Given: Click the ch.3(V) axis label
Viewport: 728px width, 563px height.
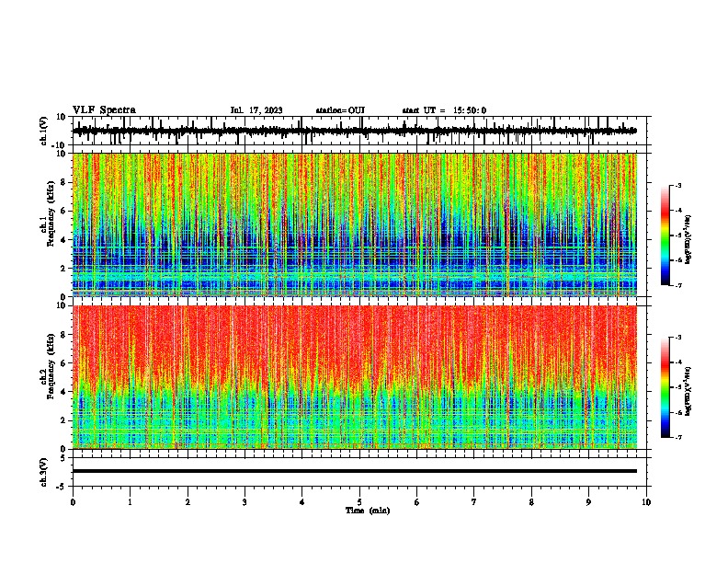Looking at the screenshot, I should coord(44,473).
